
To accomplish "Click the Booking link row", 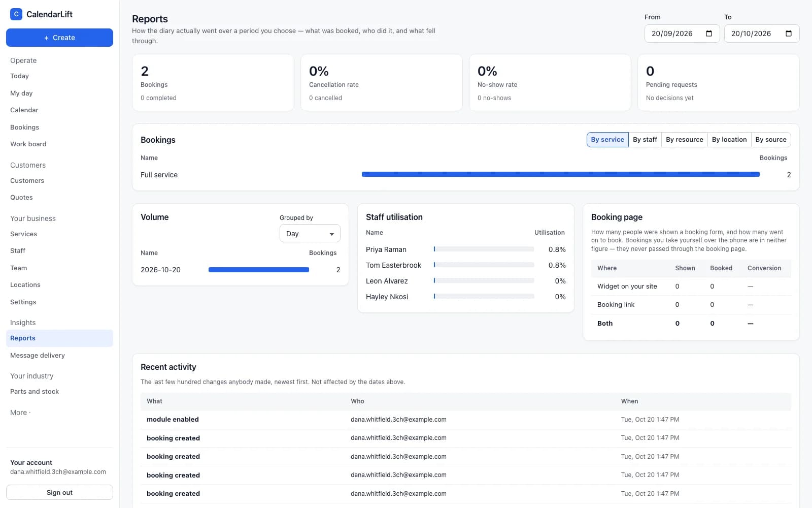I will tap(691, 305).
